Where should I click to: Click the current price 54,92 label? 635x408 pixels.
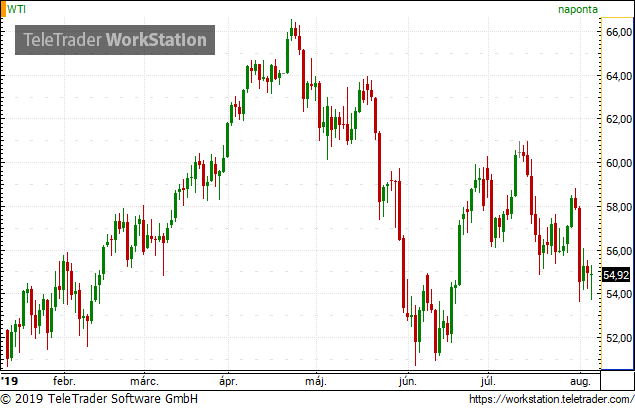[x=616, y=275]
